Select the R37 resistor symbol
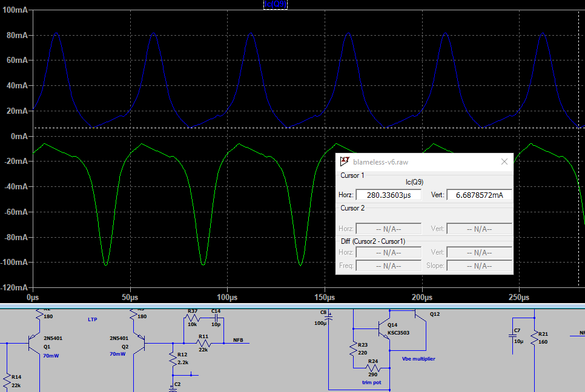This screenshot has width=585, height=392. point(192,318)
